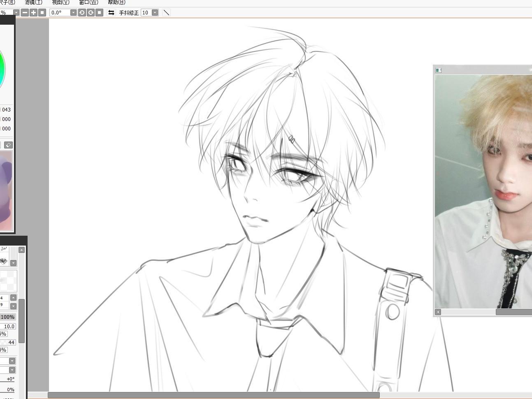
Task: Reset canvas rotation with the square button
Action: pos(99,12)
